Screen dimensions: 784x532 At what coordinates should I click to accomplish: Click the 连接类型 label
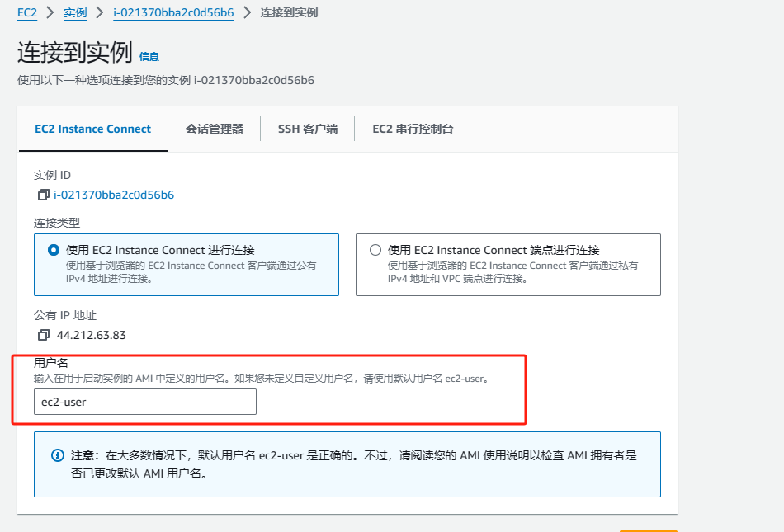(57, 223)
